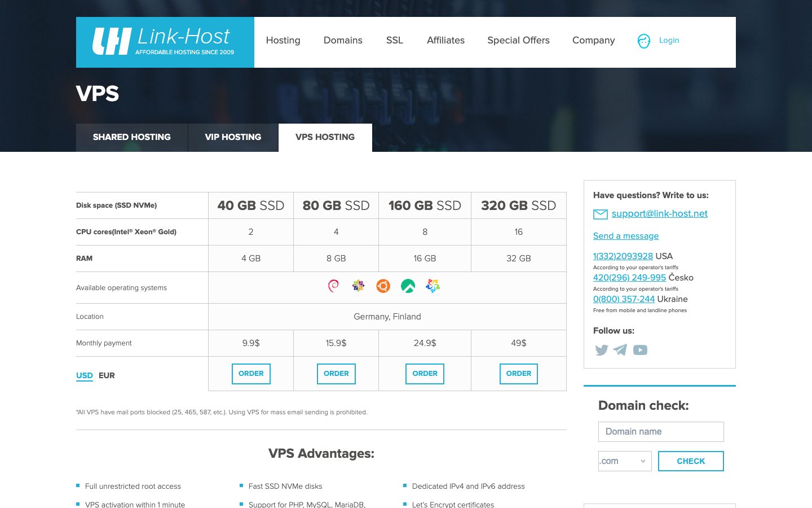
Task: Click the Available operating systems row label
Action: (x=121, y=288)
